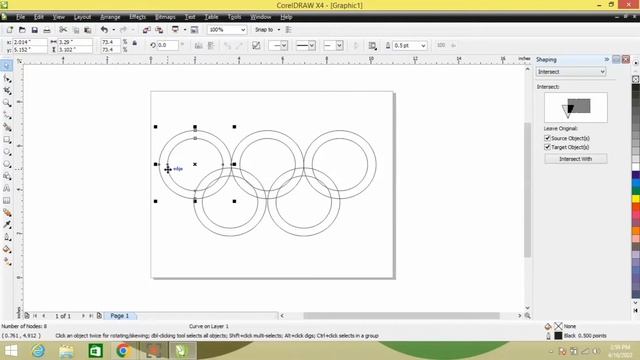Open Chrome from the taskbar

tap(122, 351)
